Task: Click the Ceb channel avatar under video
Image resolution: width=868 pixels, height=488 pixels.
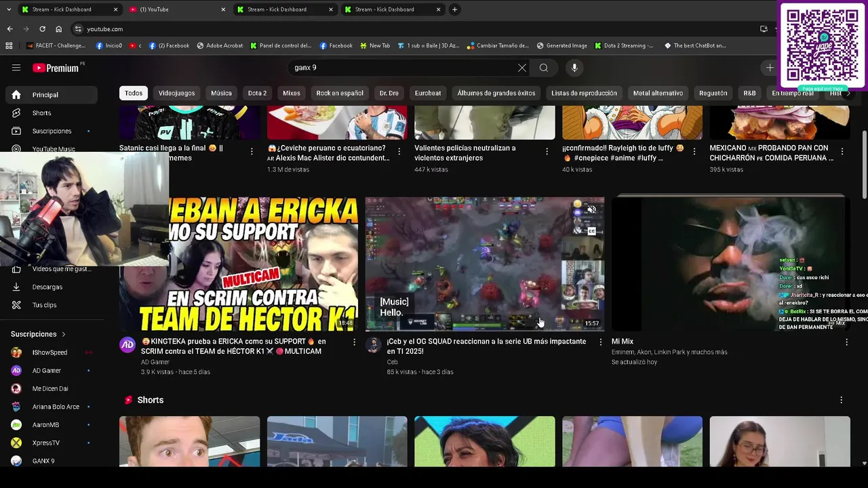Action: coord(373,345)
